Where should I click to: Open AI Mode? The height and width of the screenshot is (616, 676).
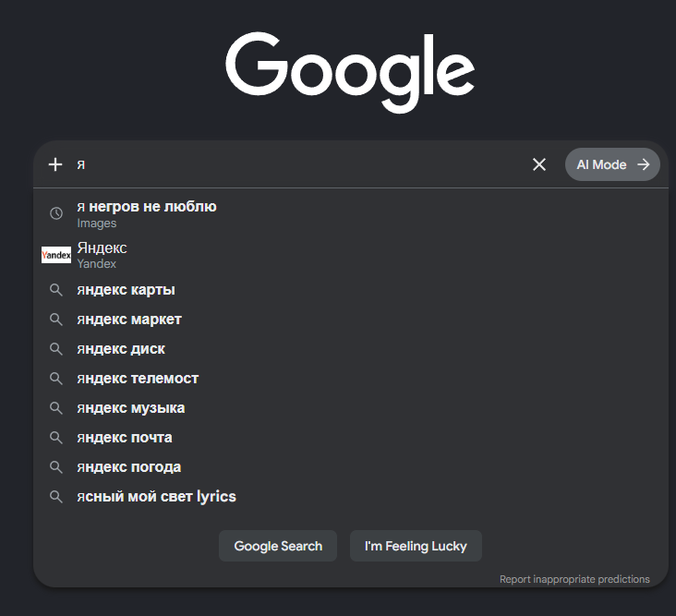612,164
